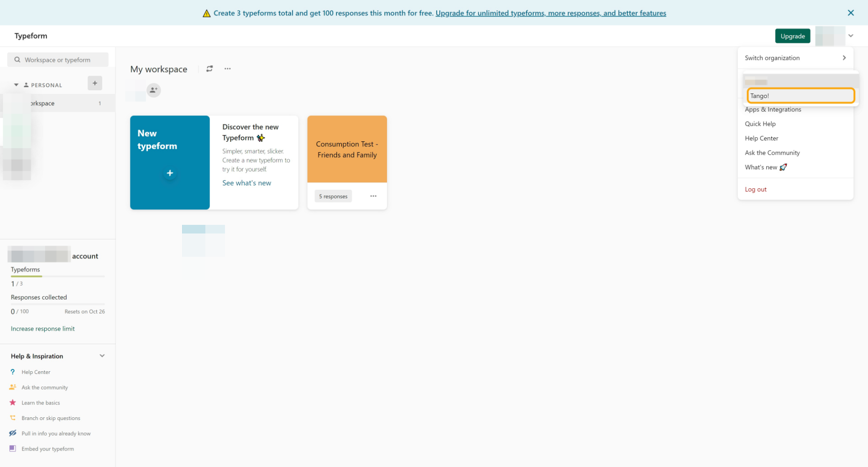Viewport: 868px width, 467px height.
Task: Click the warning triangle icon in the banner
Action: click(207, 13)
